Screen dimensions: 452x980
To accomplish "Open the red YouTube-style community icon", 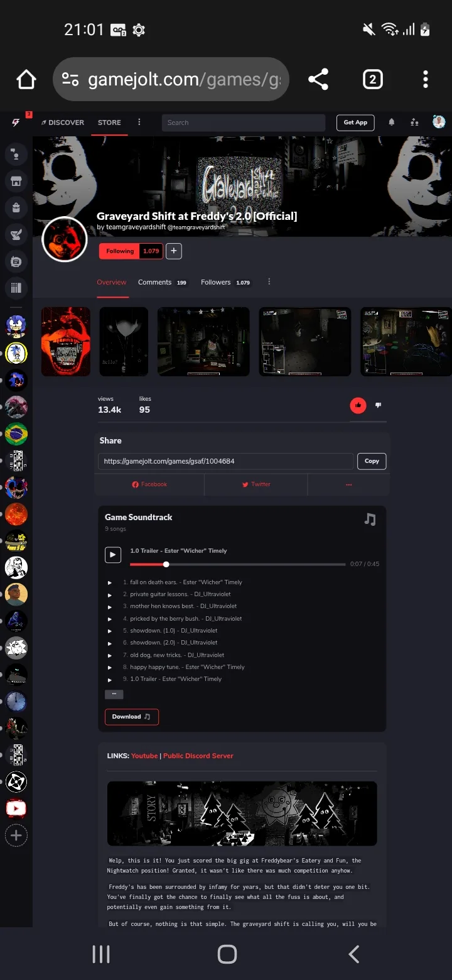I will (16, 808).
